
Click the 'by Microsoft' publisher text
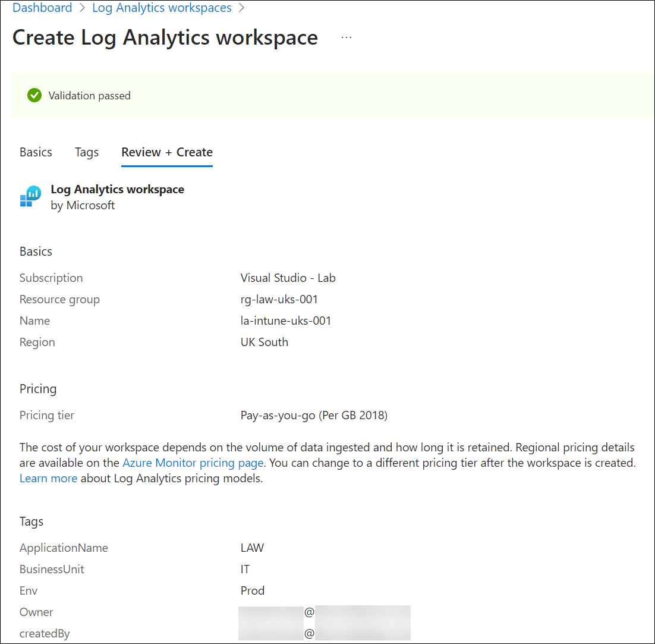83,206
